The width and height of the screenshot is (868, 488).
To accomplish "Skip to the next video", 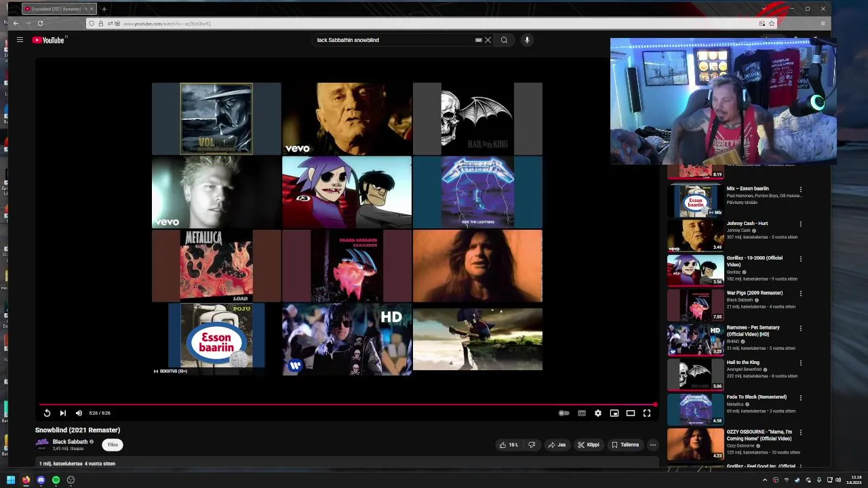I will (62, 413).
